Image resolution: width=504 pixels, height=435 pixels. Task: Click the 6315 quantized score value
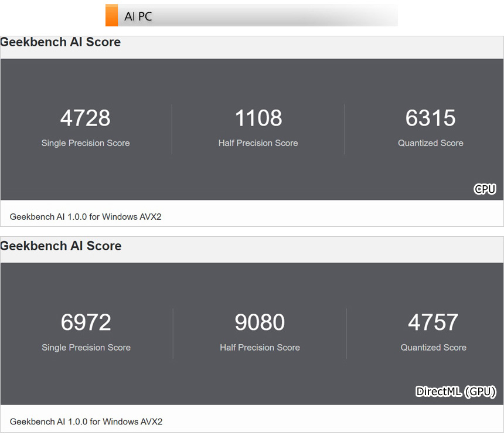point(431,118)
